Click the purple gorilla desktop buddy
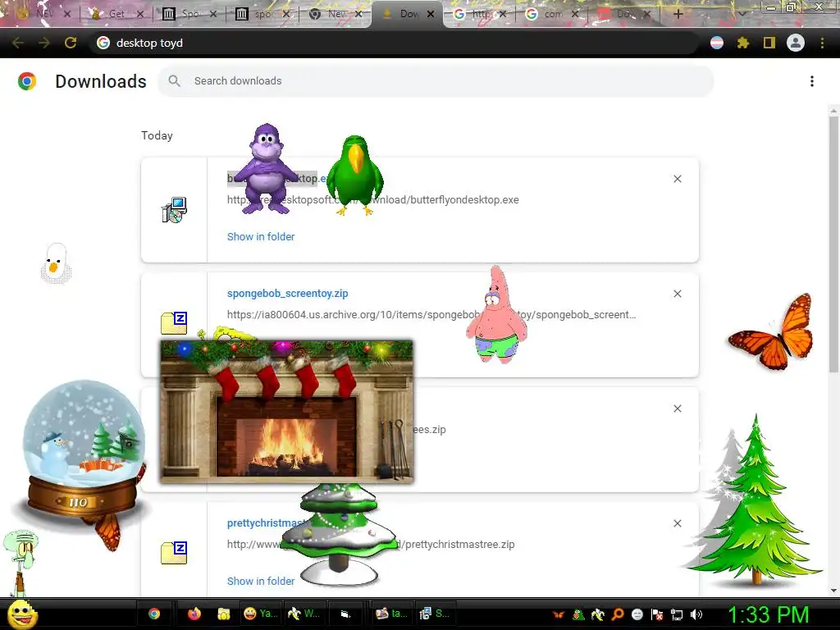 coord(267,169)
